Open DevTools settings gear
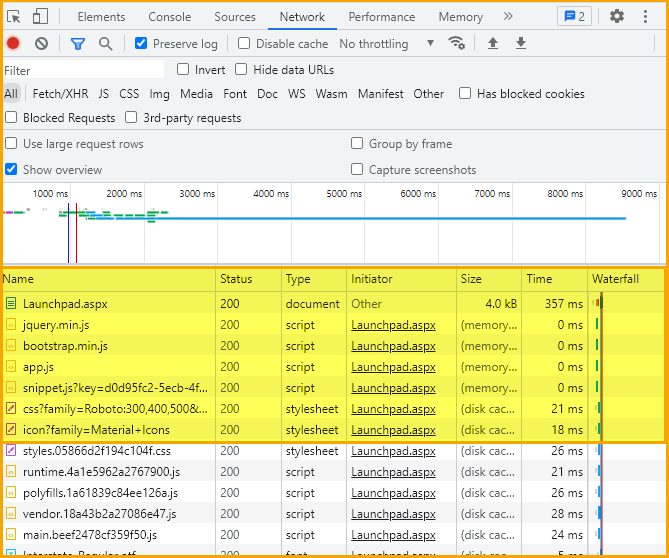 [x=617, y=17]
